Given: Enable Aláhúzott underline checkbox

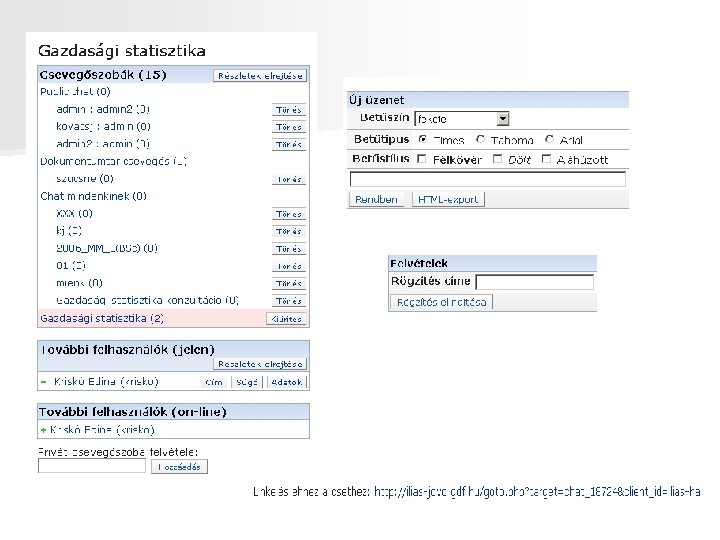Looking at the screenshot, I should (546, 159).
